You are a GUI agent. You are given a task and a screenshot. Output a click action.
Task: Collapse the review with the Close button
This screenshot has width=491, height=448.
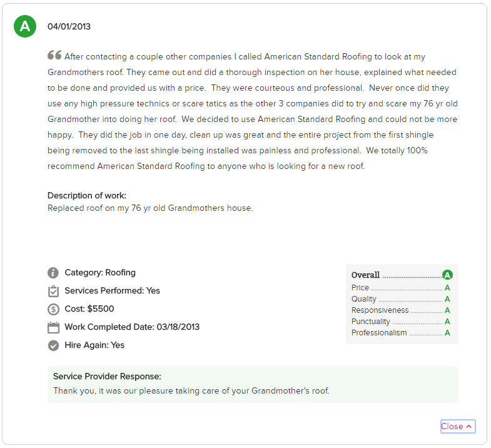(x=458, y=426)
